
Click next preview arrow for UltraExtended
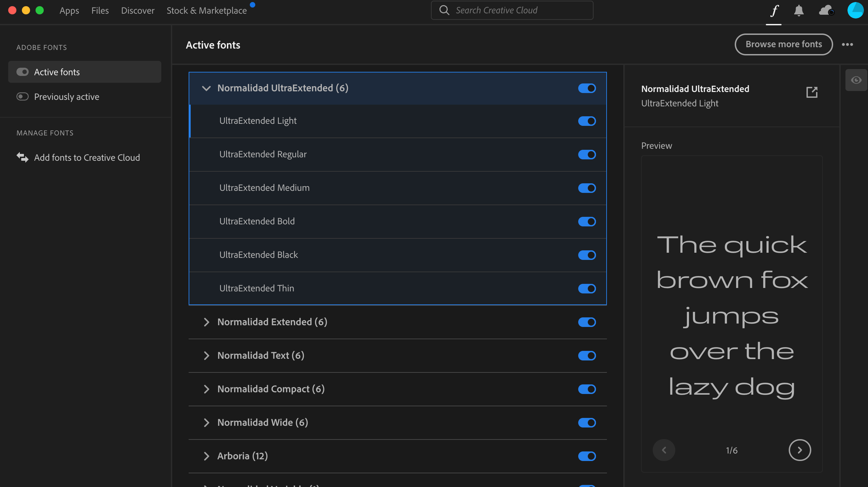coord(799,450)
